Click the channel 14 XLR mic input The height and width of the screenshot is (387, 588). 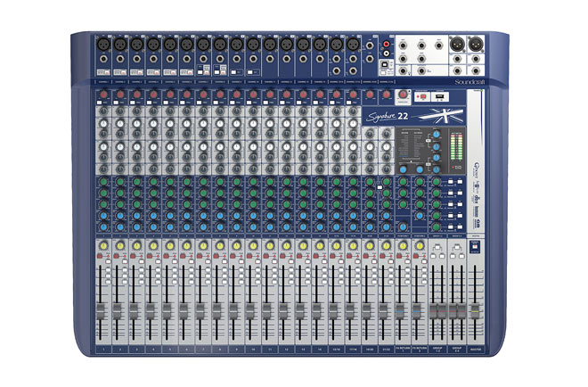tap(320, 45)
